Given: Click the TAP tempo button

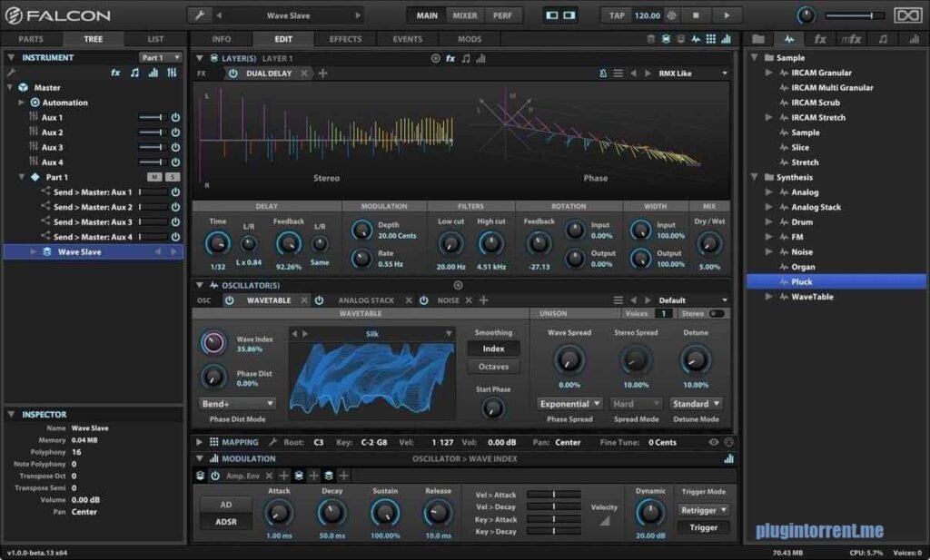Looking at the screenshot, I should point(617,15).
